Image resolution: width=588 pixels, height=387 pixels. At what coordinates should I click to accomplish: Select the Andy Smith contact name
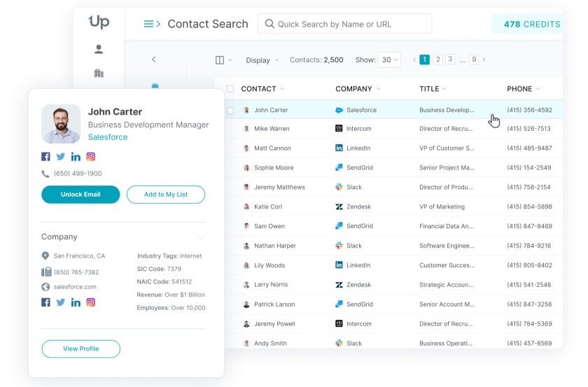tap(270, 343)
